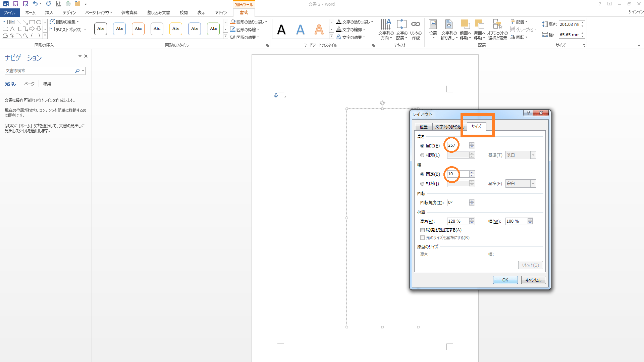Choose the orange WordArt A style

319,30
